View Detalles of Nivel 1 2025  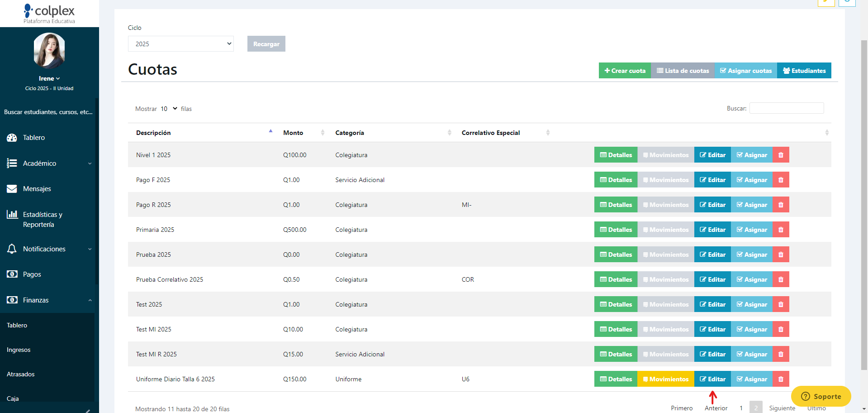(x=616, y=155)
